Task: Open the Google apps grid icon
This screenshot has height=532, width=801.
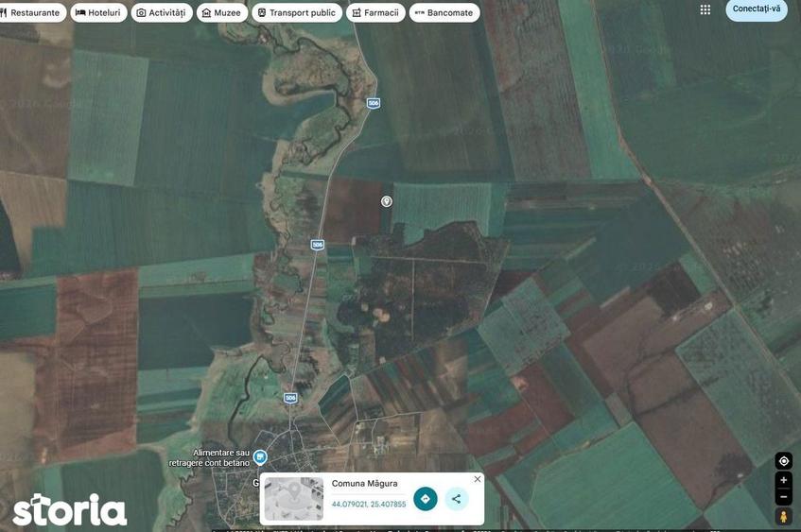Action: (705, 9)
